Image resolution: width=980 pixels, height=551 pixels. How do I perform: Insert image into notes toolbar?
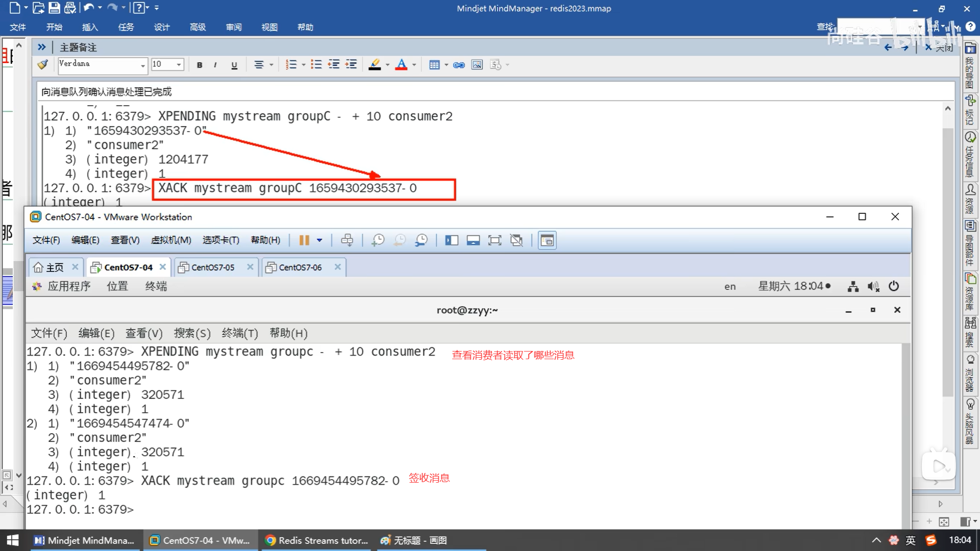[x=477, y=65]
